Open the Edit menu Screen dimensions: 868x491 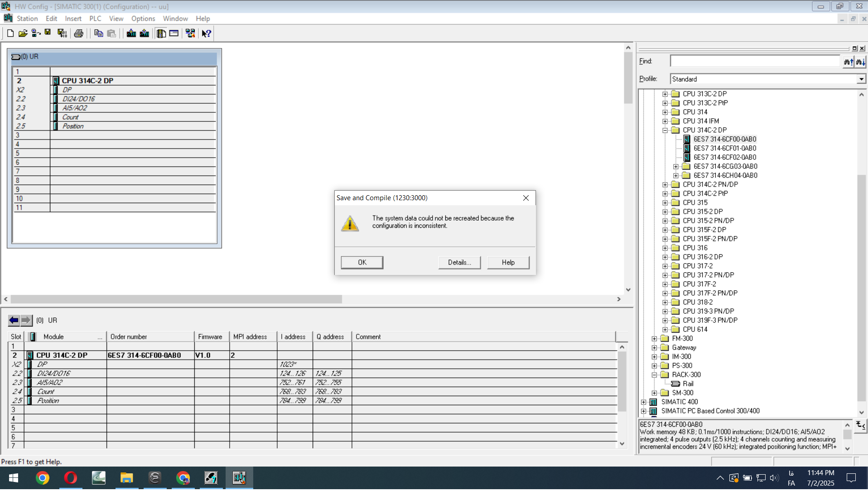(x=52, y=19)
